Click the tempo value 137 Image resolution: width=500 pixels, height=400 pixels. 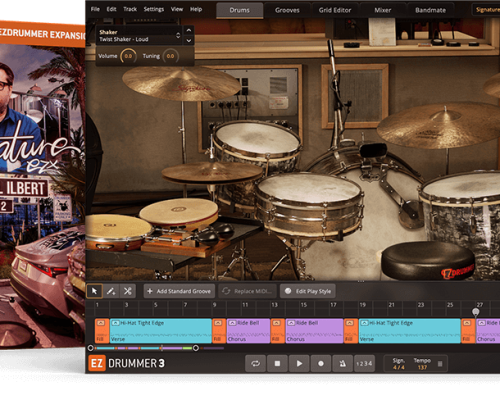coord(422,367)
